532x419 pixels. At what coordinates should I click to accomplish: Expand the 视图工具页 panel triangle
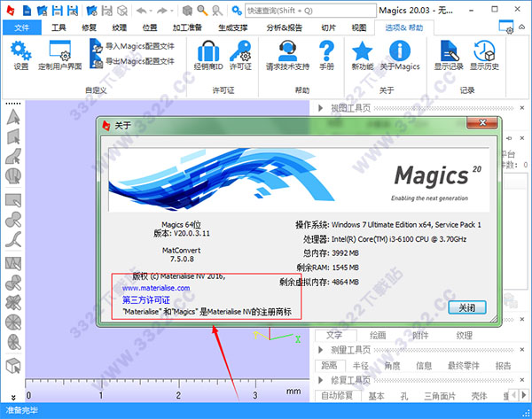tap(321, 108)
